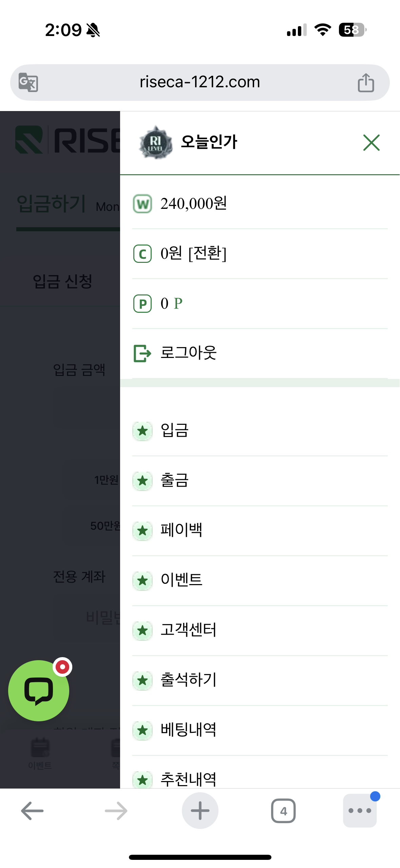This screenshot has width=400, height=868.
Task: Open the 이벤트 menu entry
Action: coord(260,580)
